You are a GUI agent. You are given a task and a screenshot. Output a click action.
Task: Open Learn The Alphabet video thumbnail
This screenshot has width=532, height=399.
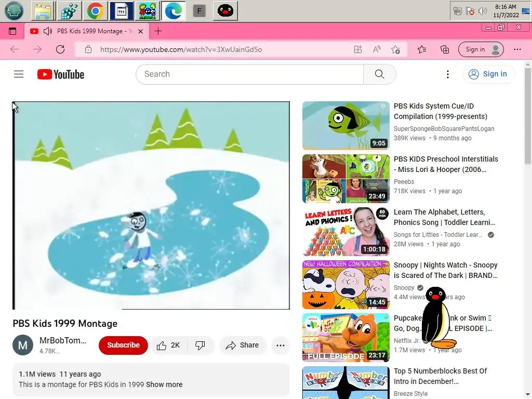coord(345,231)
